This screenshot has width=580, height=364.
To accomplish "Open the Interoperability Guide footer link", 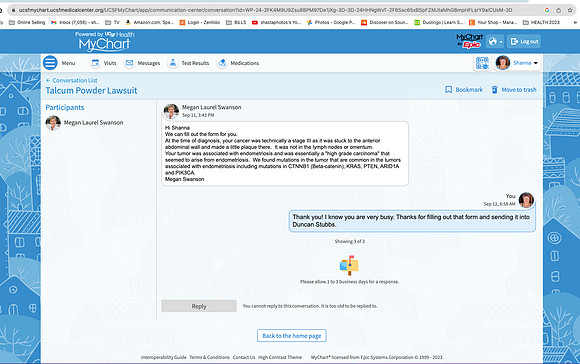I will (x=163, y=357).
